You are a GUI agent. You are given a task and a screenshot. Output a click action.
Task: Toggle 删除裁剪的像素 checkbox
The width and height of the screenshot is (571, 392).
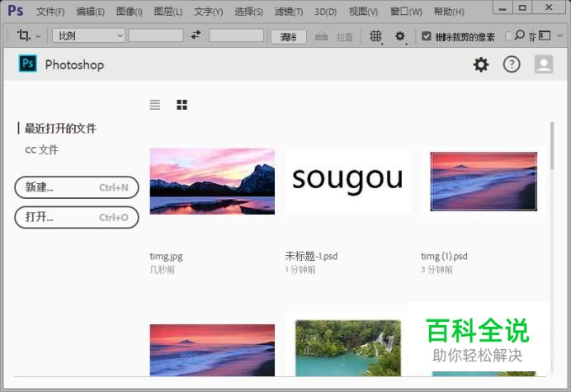tap(426, 36)
